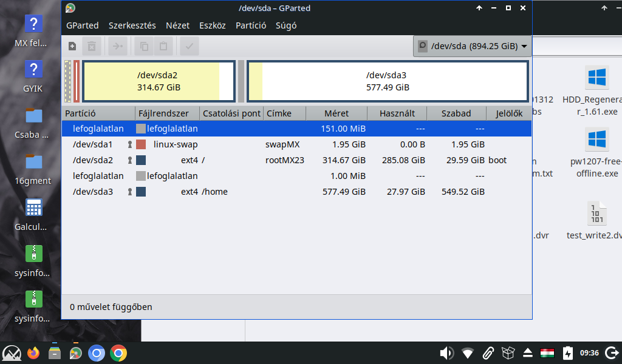Viewport: 622px width, 364px height.
Task: Open Firefox from the taskbar
Action: click(x=33, y=352)
